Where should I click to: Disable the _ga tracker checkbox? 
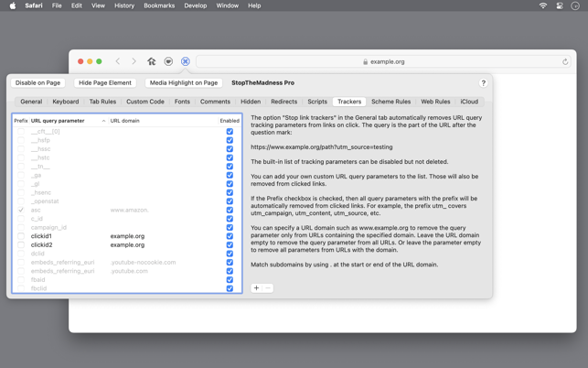[x=230, y=175]
